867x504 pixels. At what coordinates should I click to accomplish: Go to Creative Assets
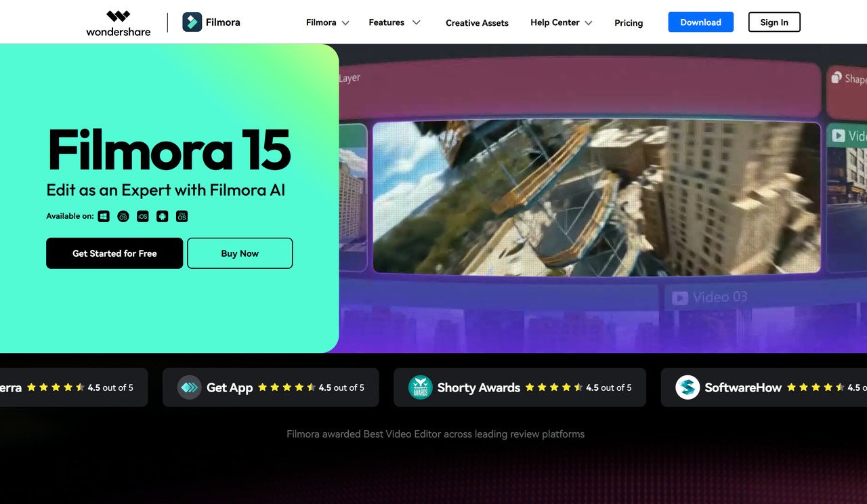point(477,23)
